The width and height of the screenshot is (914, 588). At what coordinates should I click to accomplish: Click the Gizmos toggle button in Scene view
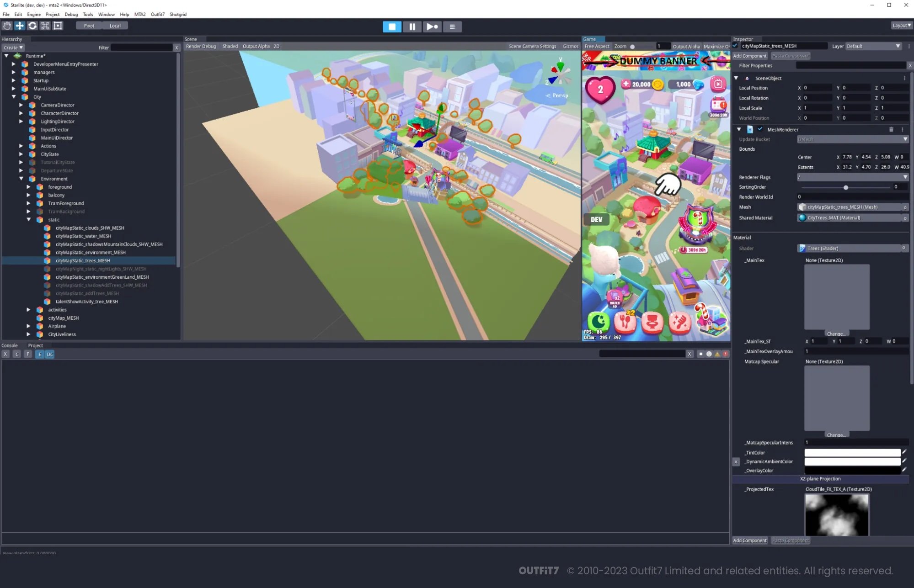(569, 46)
